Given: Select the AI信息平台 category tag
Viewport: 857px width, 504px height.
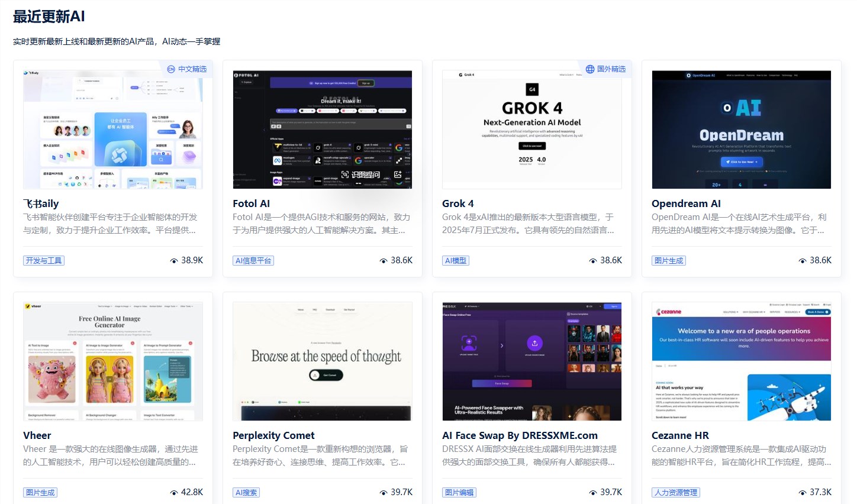Looking at the screenshot, I should (253, 260).
